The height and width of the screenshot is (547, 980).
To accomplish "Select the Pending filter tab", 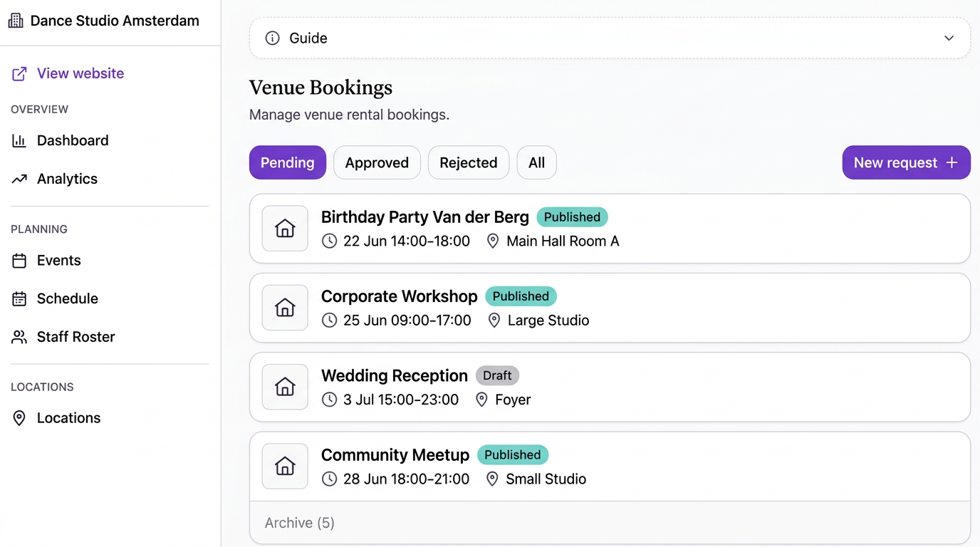I will click(x=287, y=162).
